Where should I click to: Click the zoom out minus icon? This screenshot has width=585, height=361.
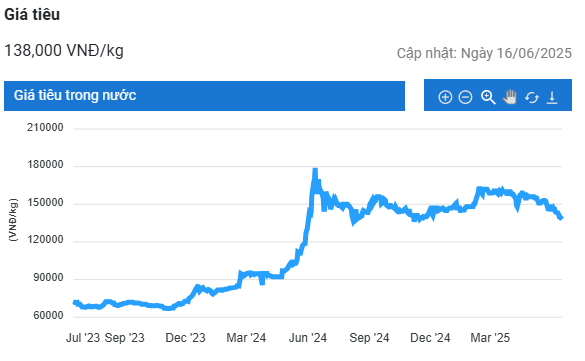(465, 97)
